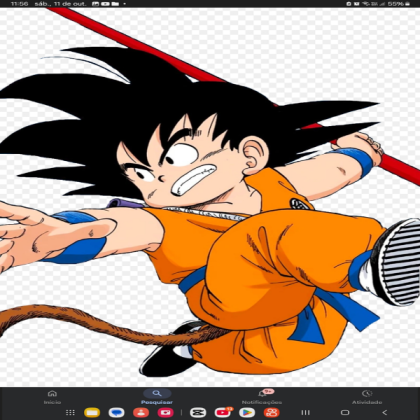Tap the clock in the status bar

click(x=19, y=4)
